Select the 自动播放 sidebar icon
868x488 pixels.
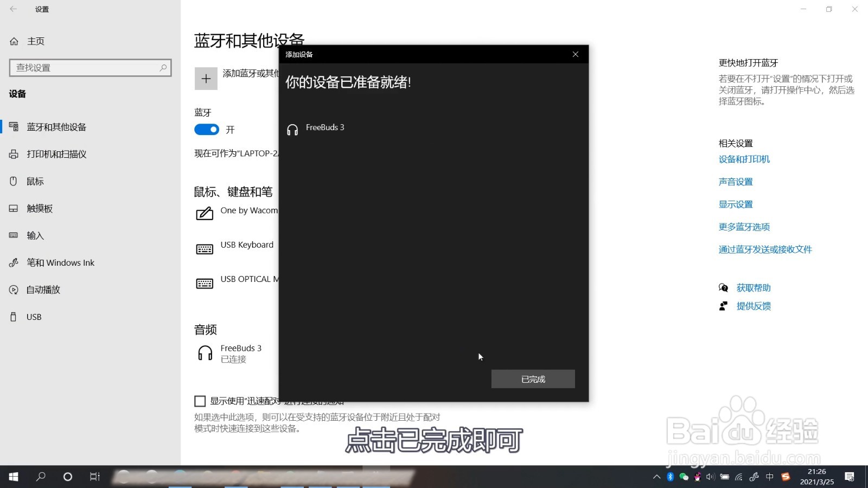pyautogui.click(x=14, y=290)
